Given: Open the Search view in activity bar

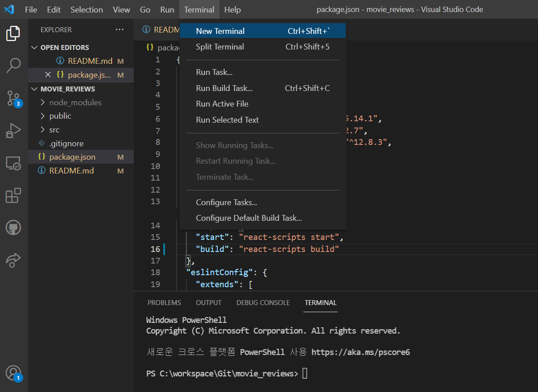Looking at the screenshot, I should click(x=13, y=65).
